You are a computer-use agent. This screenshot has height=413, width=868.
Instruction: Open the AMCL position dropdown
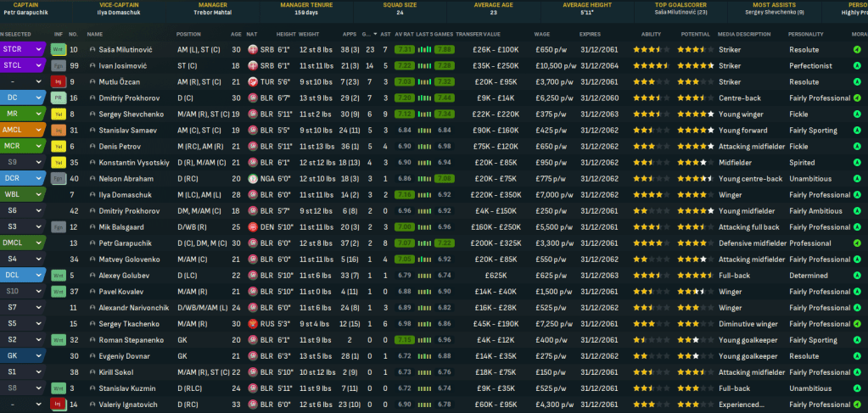(x=38, y=131)
